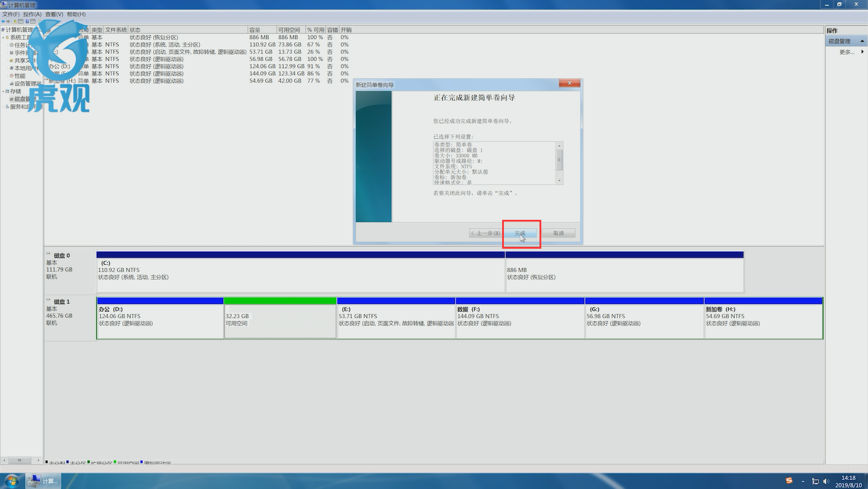
Task: Click the 124.06 GB capacity cell
Action: pos(262,66)
